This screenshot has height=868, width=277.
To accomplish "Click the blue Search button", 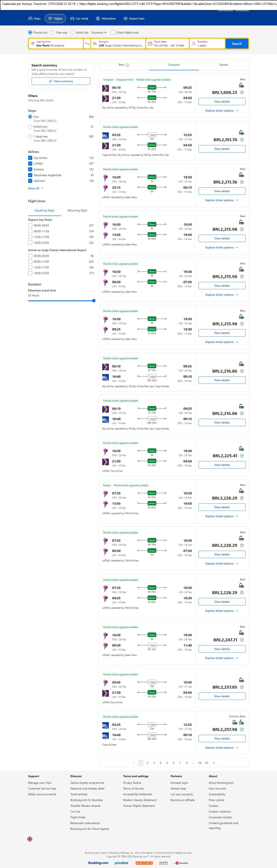I will (x=237, y=44).
